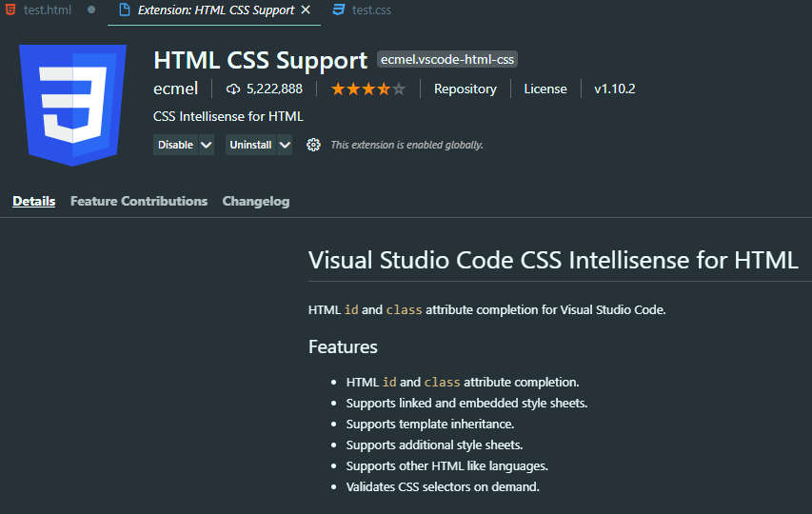Click the Features heading
This screenshot has width=812, height=514.
coord(343,346)
